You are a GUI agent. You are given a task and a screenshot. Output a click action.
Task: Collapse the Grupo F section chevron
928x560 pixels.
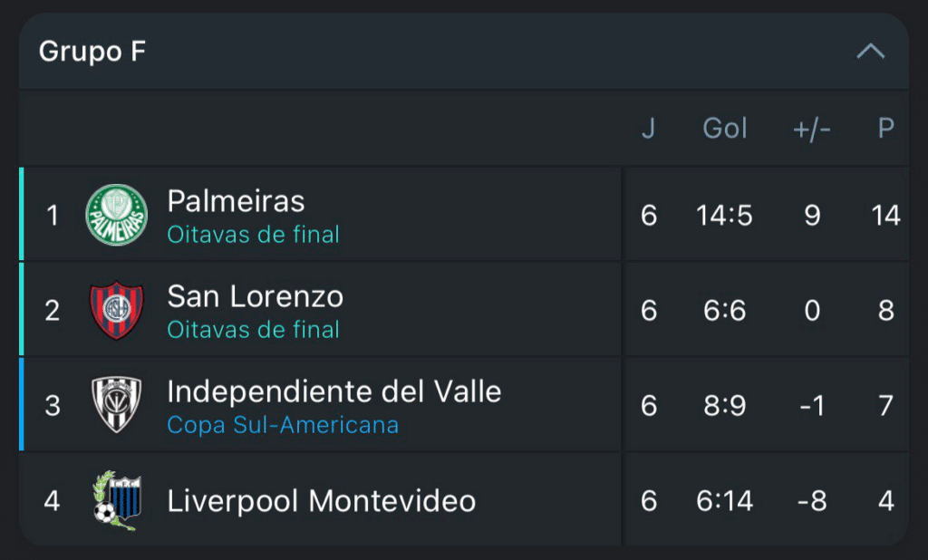point(870,52)
